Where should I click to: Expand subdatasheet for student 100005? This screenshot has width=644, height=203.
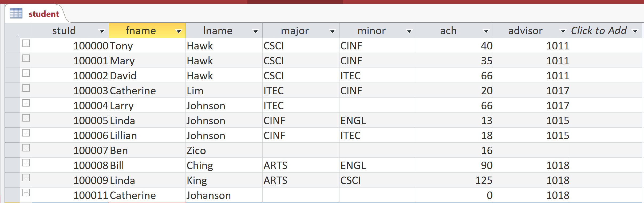click(26, 118)
